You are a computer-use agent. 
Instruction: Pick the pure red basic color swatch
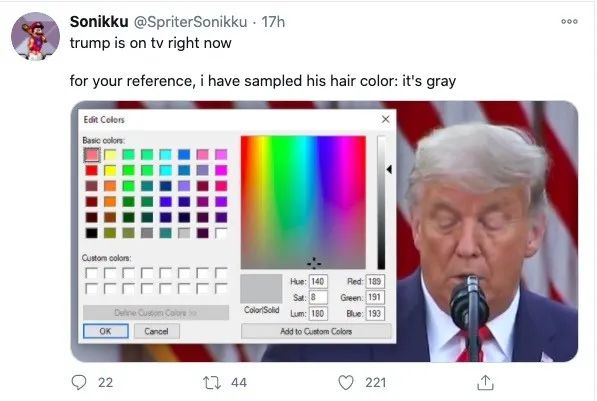pos(91,170)
